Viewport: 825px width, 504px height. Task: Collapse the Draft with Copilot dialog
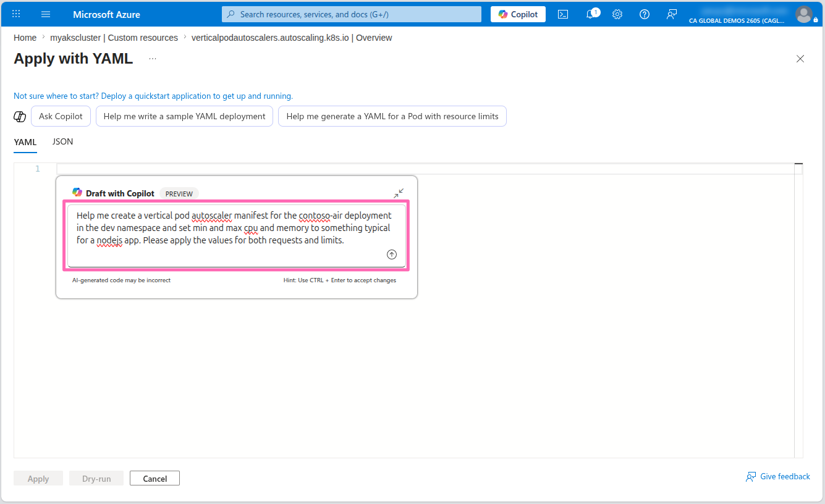tap(399, 193)
